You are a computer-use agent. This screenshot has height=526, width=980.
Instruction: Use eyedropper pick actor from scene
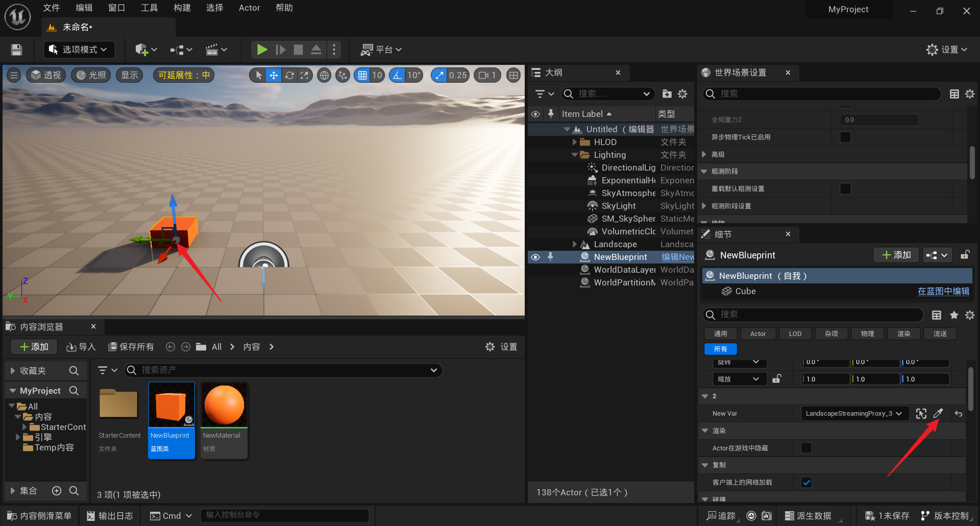938,414
